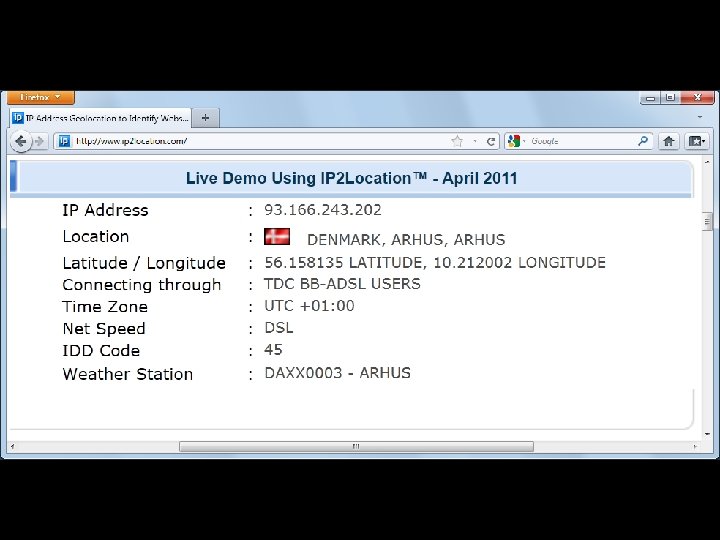Click the DAXX0003 - ARHUS weather station
This screenshot has height=540, width=720.
point(338,373)
